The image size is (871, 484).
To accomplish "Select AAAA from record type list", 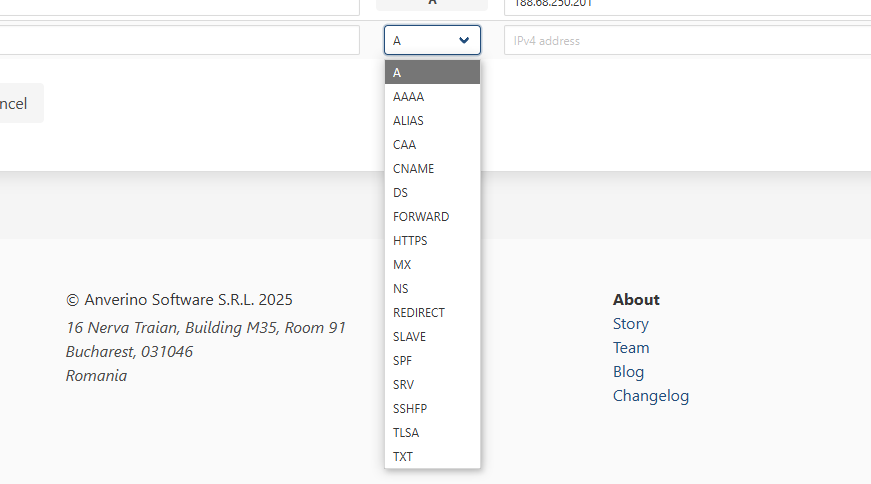I will (409, 97).
